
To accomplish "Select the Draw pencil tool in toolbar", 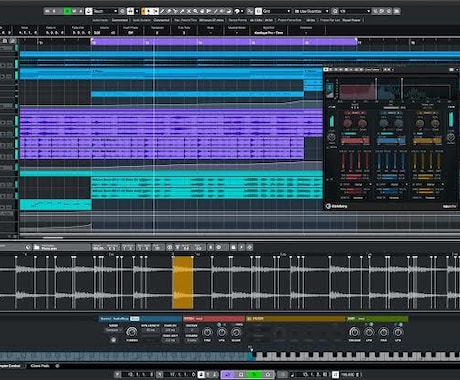I will (x=163, y=11).
